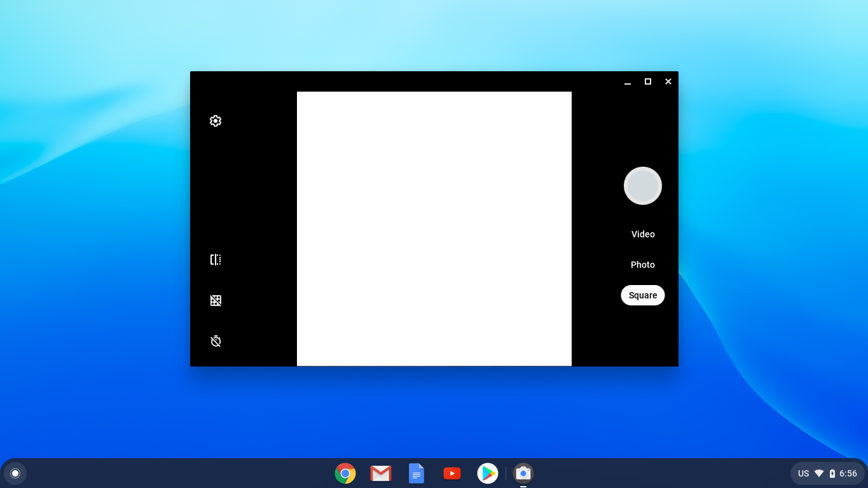This screenshot has height=488, width=868.
Task: Click the Camera app shelf icon
Action: point(523,473)
